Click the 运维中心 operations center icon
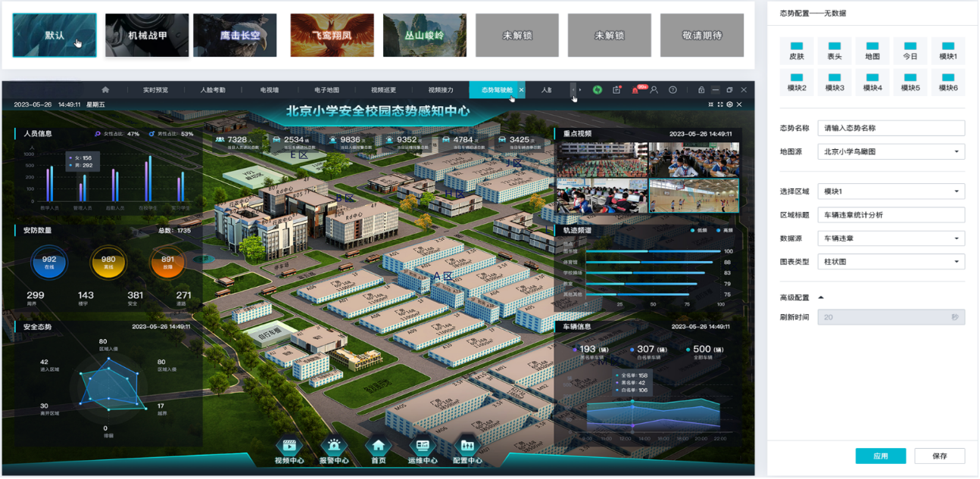 pos(422,448)
